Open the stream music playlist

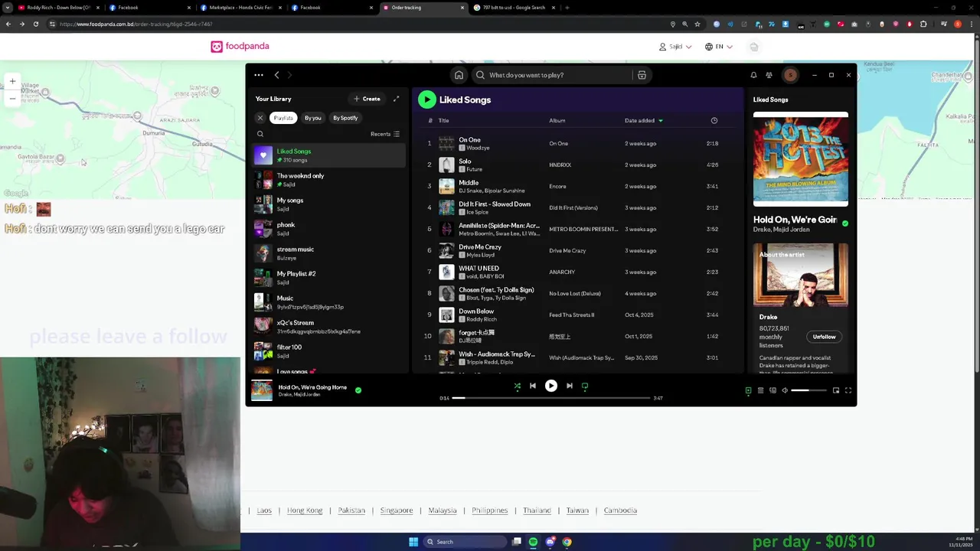click(329, 253)
